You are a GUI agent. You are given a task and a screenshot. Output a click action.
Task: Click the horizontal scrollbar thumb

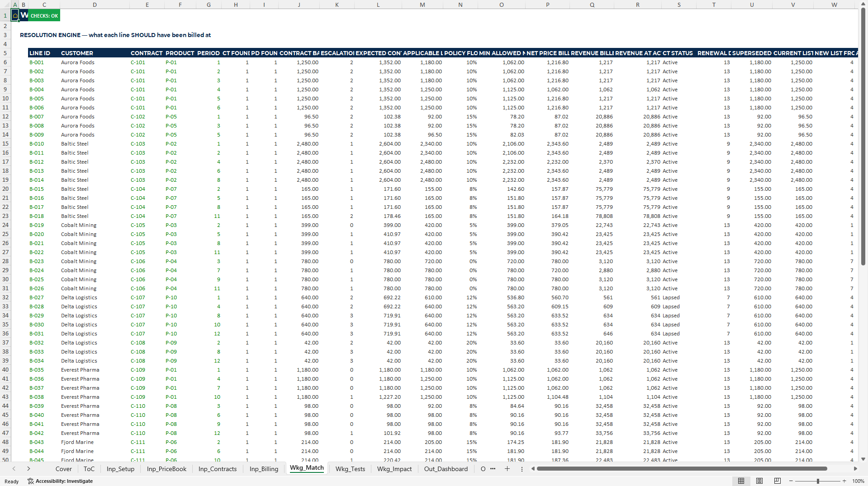click(x=682, y=469)
